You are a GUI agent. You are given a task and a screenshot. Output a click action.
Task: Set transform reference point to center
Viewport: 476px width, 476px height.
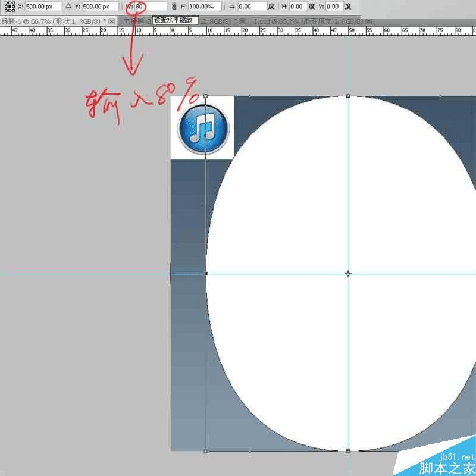8,7
